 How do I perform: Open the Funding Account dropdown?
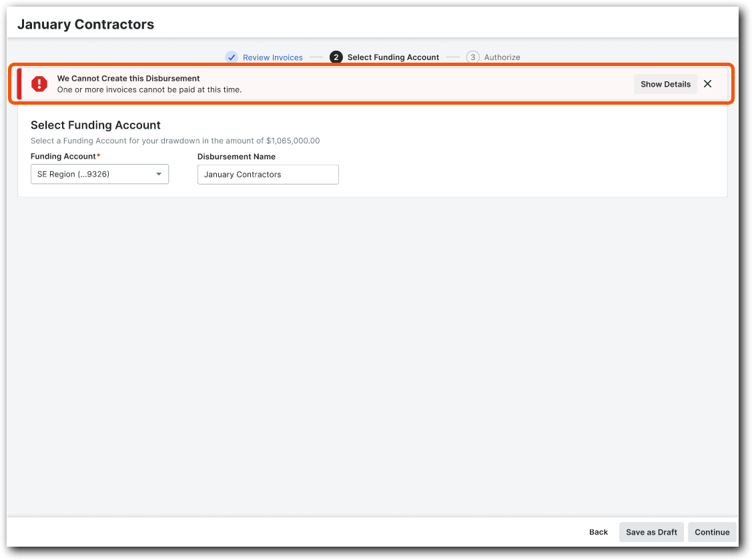pos(100,174)
